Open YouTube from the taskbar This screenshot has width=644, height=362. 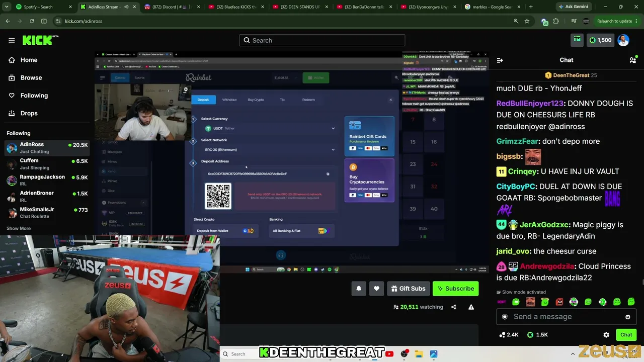pyautogui.click(x=389, y=354)
